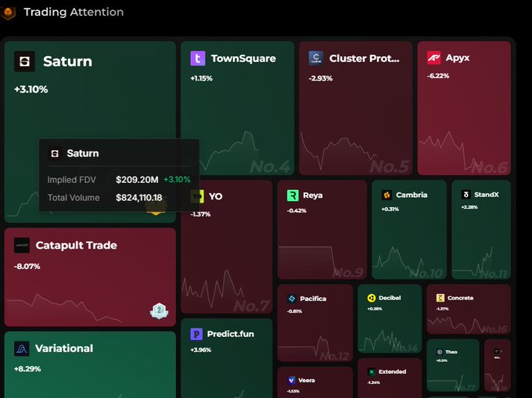This screenshot has width=532, height=398.
Task: Click the "$824,110.18" value
Action: coord(139,198)
